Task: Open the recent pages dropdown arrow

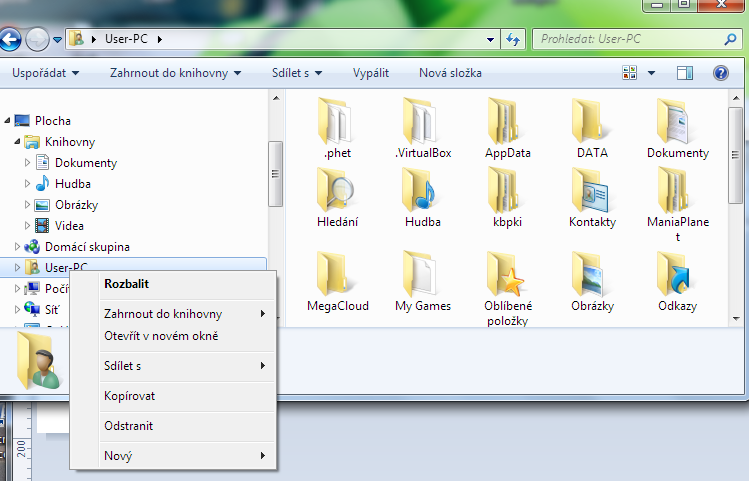Action: (x=57, y=40)
